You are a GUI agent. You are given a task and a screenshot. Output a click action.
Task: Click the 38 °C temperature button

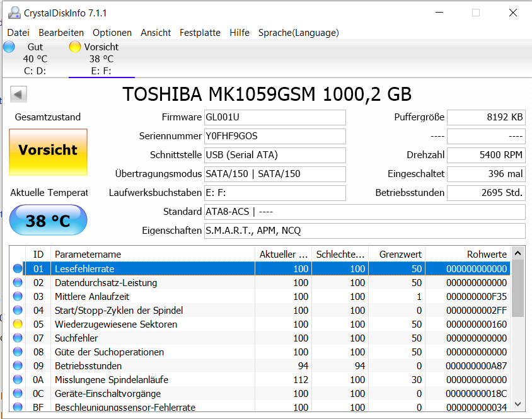(x=48, y=220)
